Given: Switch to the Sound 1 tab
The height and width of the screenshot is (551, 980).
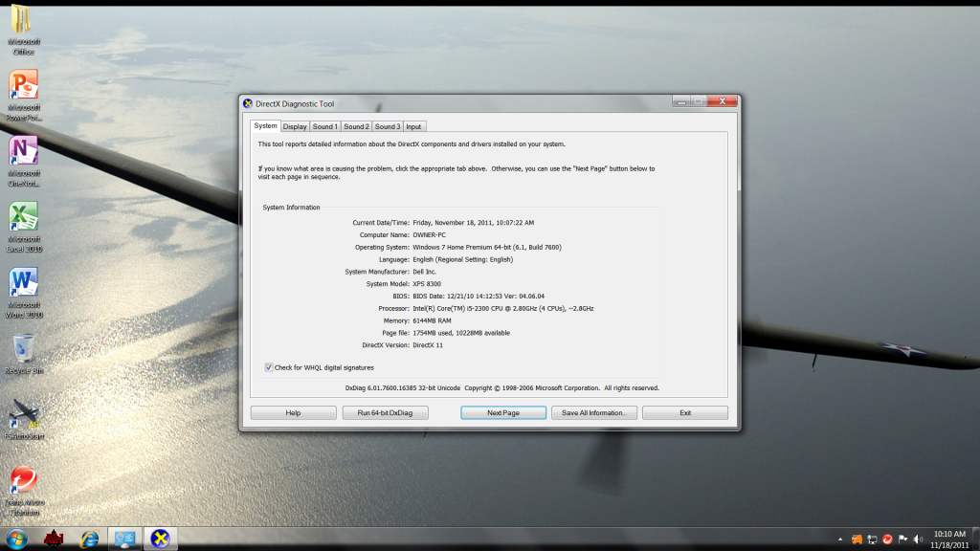Looking at the screenshot, I should pyautogui.click(x=325, y=127).
